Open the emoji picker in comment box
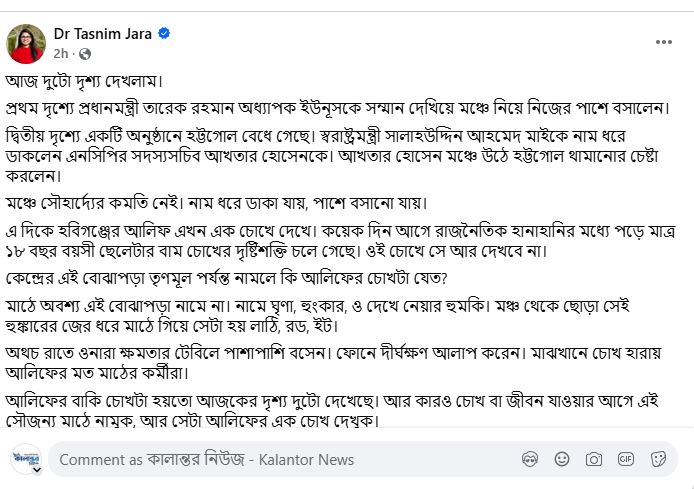Screen dimensions: 694x489 562,459
